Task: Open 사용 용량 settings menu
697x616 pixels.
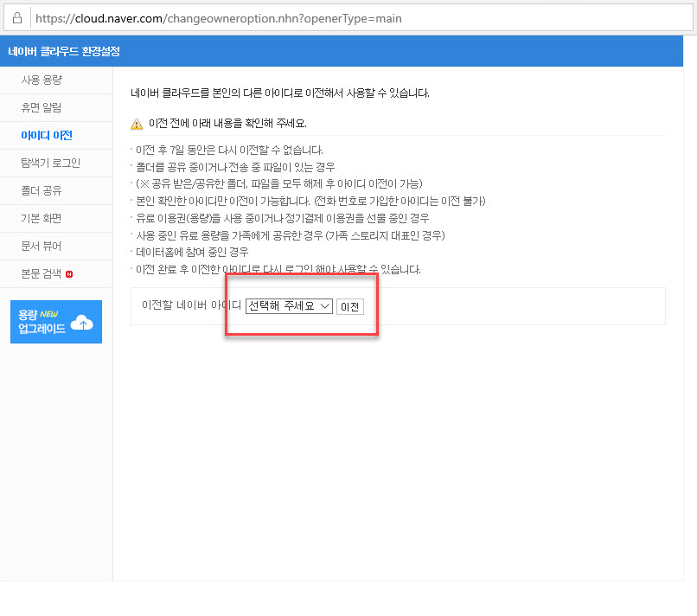Action: [42, 80]
